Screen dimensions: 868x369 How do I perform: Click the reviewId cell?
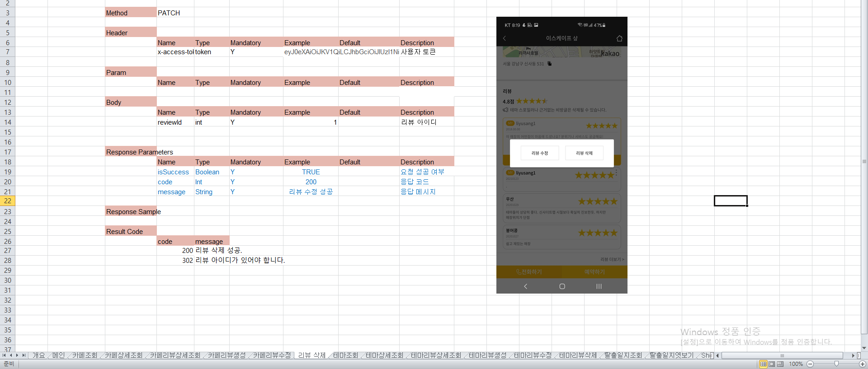(175, 122)
